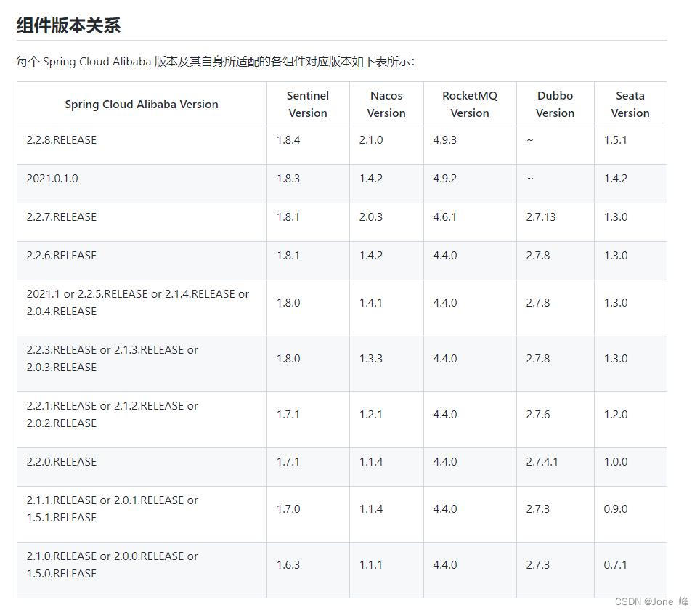The width and height of the screenshot is (700, 613).
Task: Select the Nacos Version column header
Action: (386, 104)
